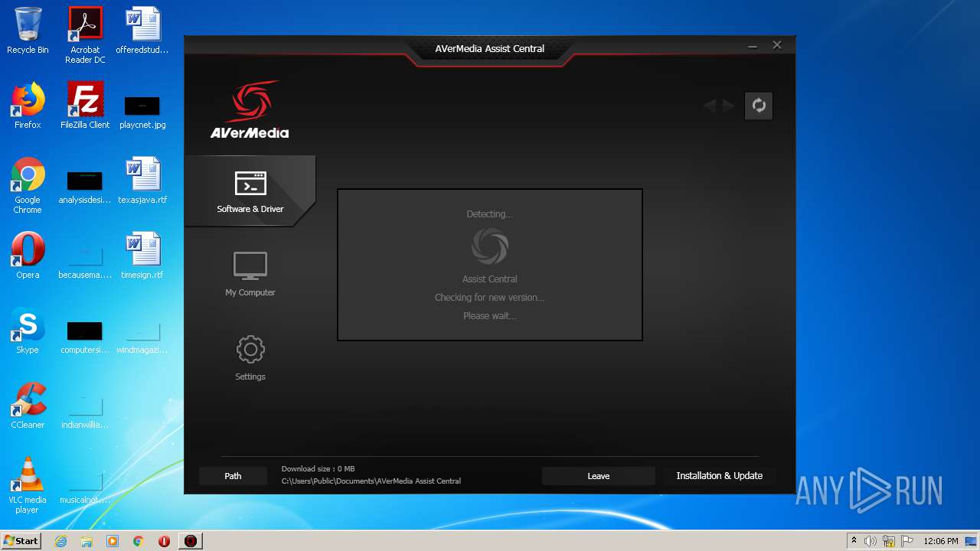This screenshot has width=980, height=551.
Task: Open CCleaner desktop shortcut
Action: point(28,406)
